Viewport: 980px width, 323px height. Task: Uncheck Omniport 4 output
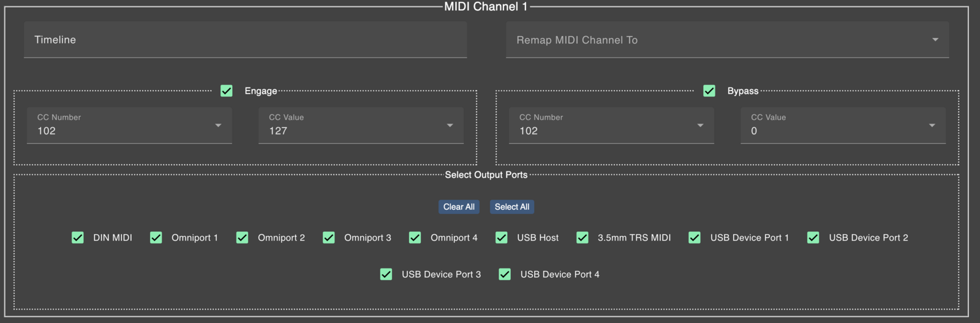coord(415,238)
